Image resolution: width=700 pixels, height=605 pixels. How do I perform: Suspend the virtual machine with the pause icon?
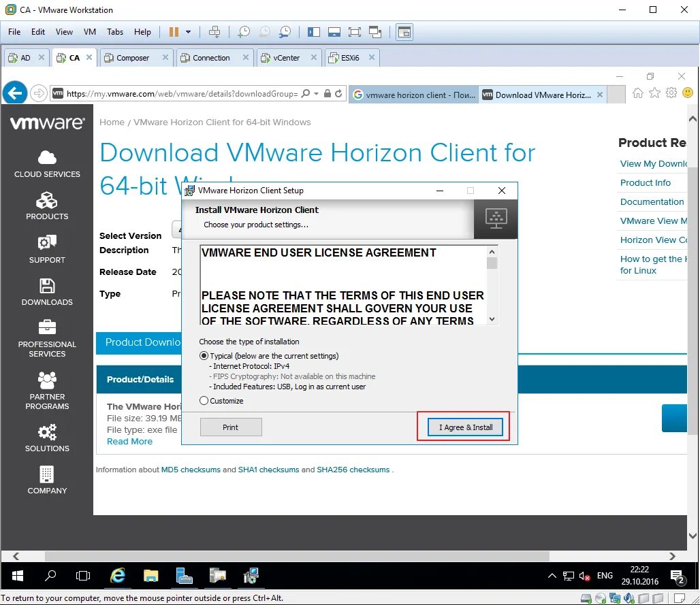174,31
